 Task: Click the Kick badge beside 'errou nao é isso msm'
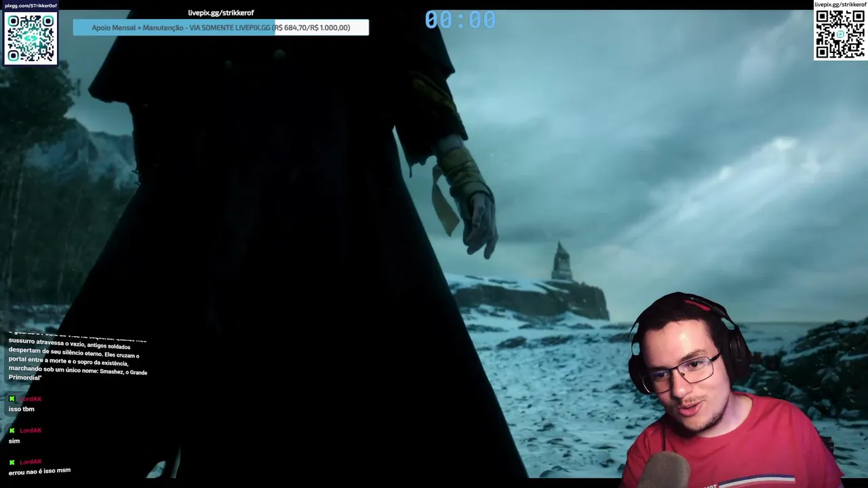[12, 462]
